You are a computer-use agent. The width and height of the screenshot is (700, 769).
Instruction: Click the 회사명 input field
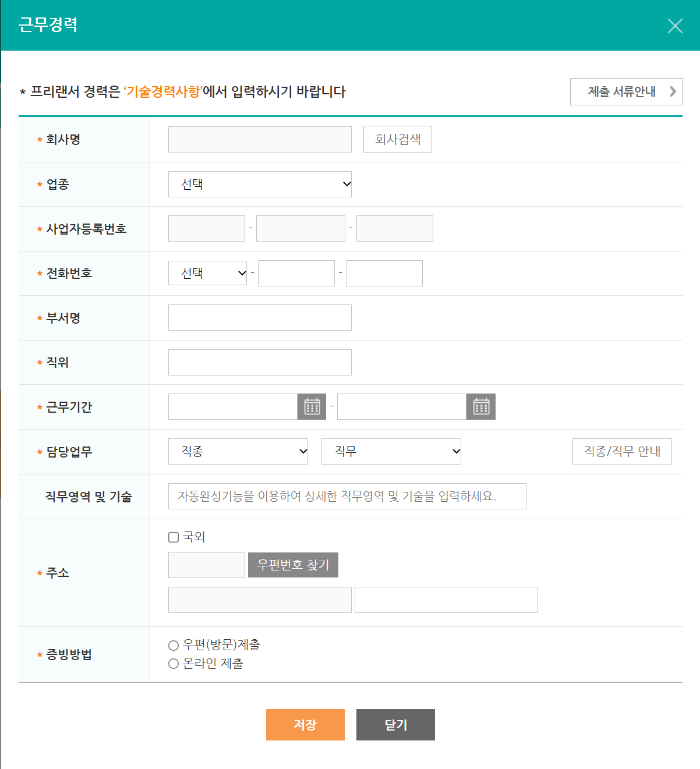point(260,139)
